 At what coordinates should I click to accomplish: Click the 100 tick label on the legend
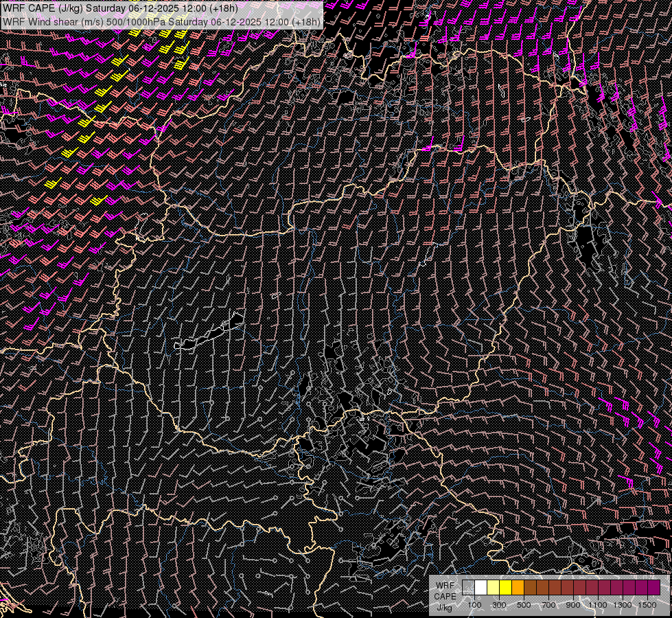pyautogui.click(x=474, y=605)
